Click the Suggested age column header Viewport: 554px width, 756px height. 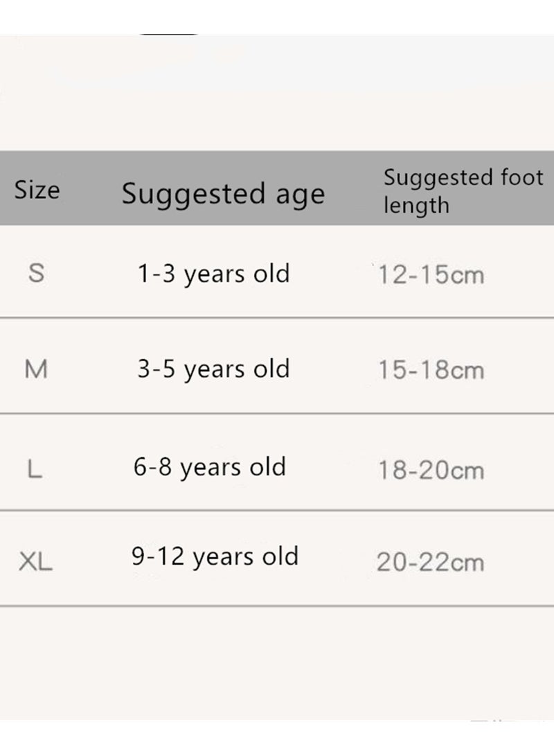coord(223,194)
